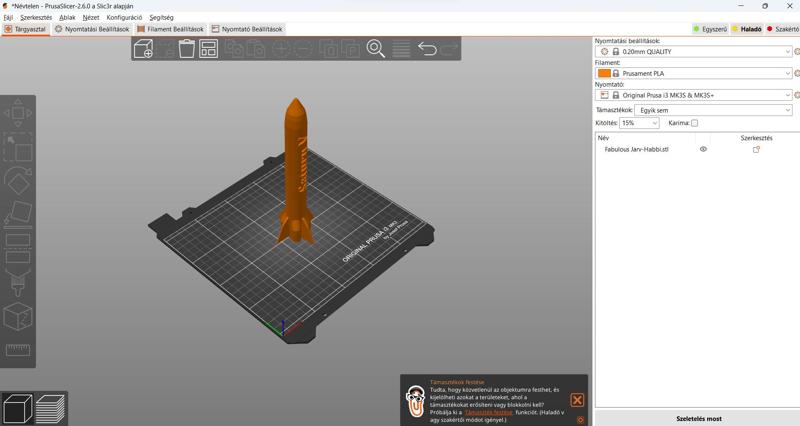Click the Szeletelés most slice button
Viewport: 800px width, 426px height.
tap(698, 418)
